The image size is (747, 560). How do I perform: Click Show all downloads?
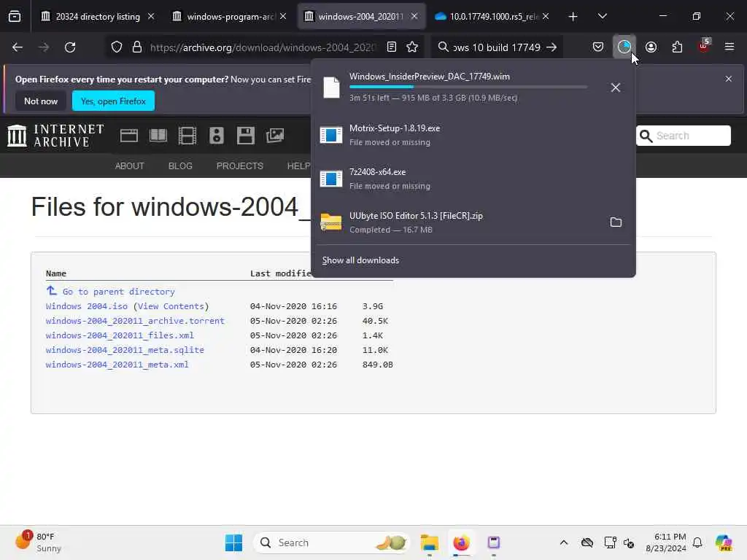pos(360,260)
